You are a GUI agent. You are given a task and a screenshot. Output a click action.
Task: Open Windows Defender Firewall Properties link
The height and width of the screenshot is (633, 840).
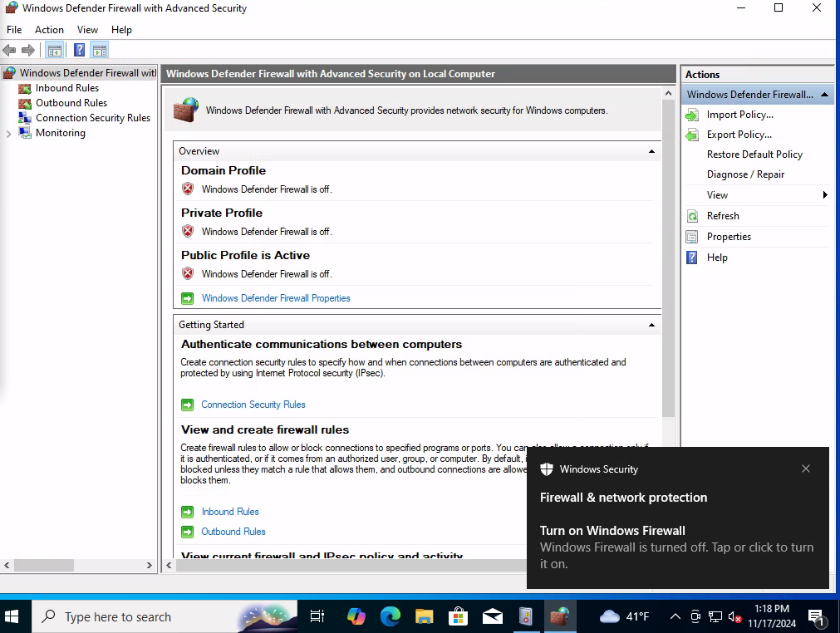276,298
